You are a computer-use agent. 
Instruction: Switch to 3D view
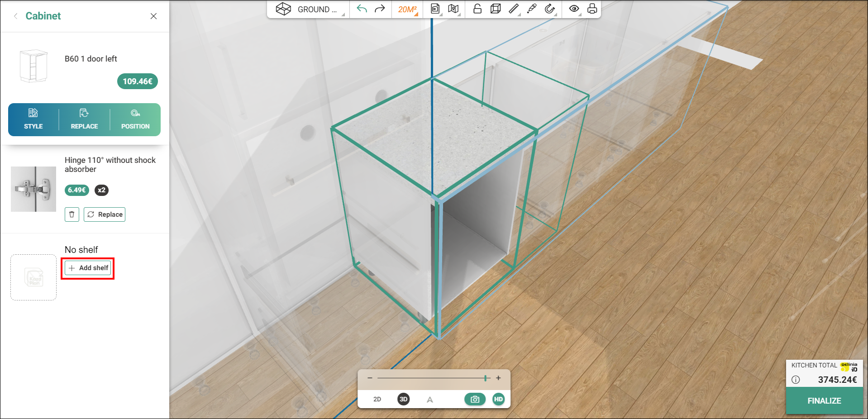coord(403,399)
